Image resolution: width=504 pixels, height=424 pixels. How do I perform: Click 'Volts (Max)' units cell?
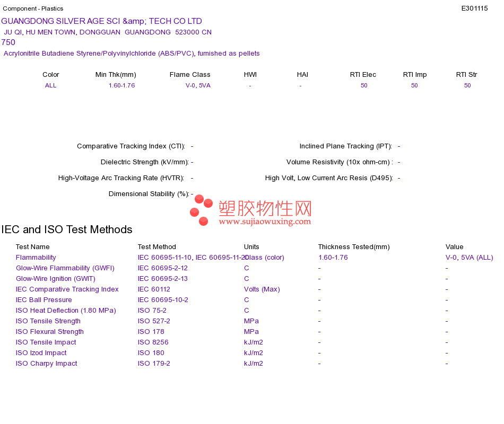click(x=262, y=289)
